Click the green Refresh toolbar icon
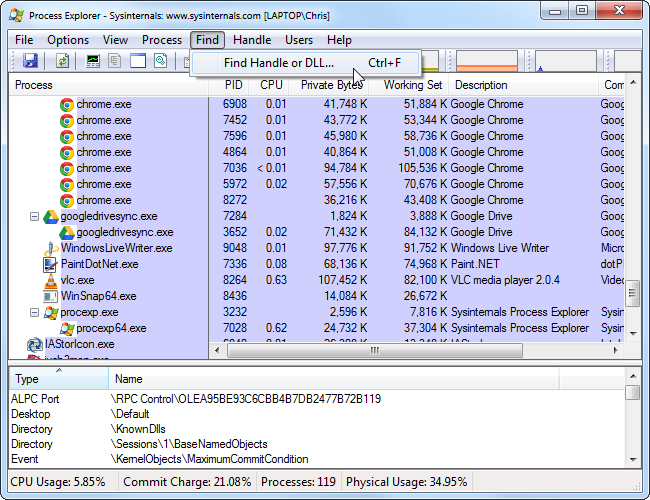The width and height of the screenshot is (650, 500). 62,62
